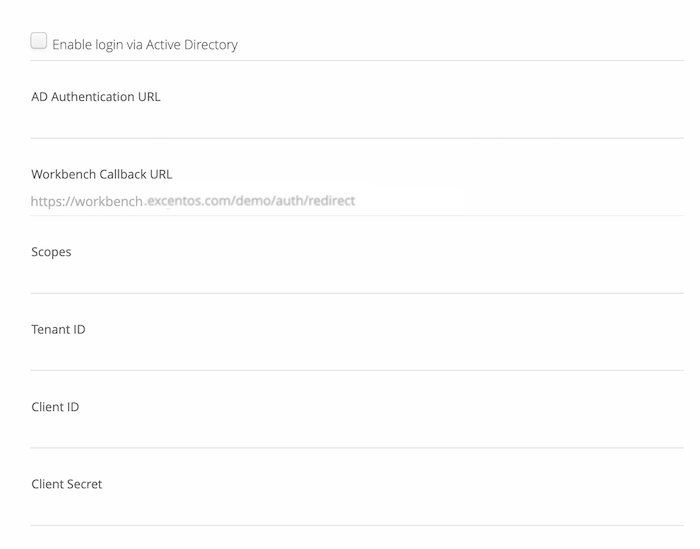Click '/demo/auth' within the callback placeholder
The image size is (700, 549).
(x=267, y=201)
